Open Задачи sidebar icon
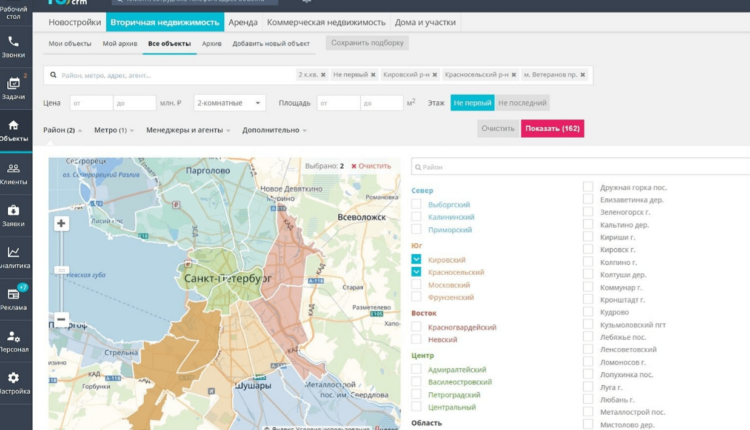 point(14,88)
